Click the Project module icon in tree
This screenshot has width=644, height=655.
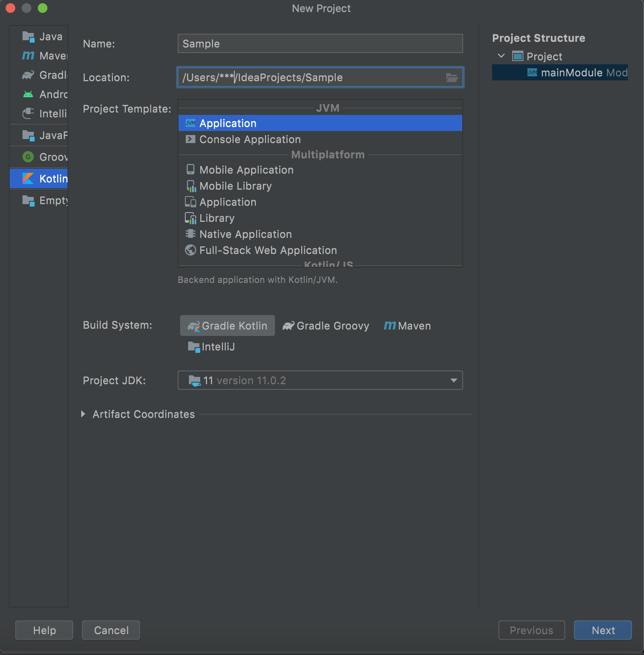pyautogui.click(x=518, y=56)
